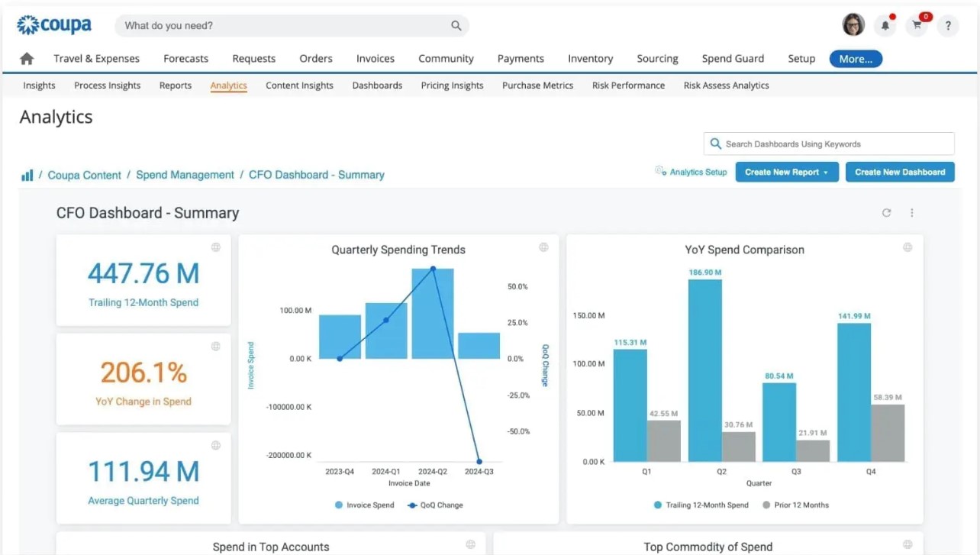This screenshot has width=980, height=555.
Task: Open the Home icon in navigation
Action: pos(26,58)
